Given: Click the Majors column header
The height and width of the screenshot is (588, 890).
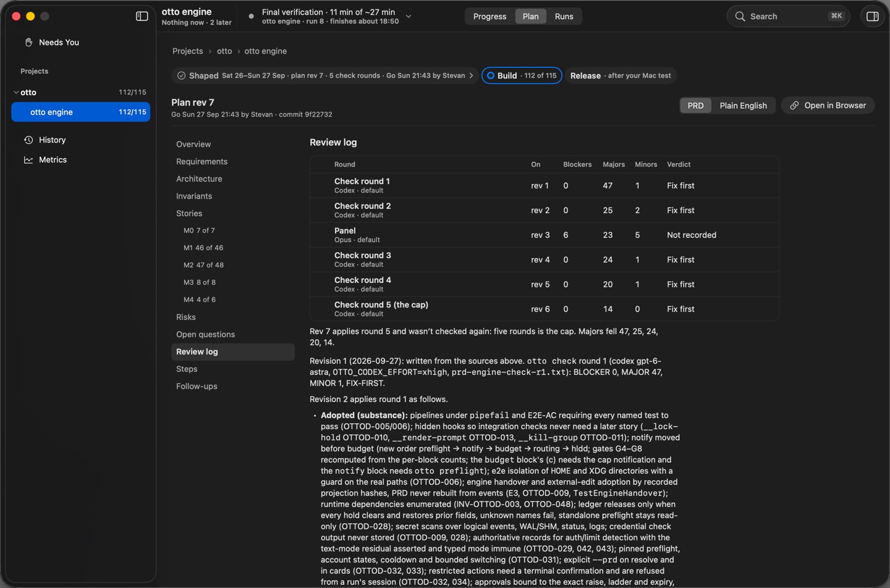Looking at the screenshot, I should pyautogui.click(x=614, y=164).
